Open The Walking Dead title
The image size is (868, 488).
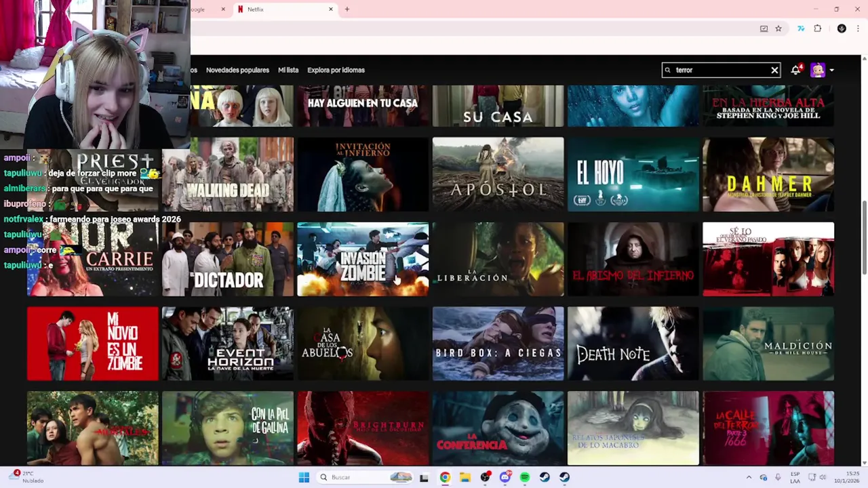click(228, 174)
